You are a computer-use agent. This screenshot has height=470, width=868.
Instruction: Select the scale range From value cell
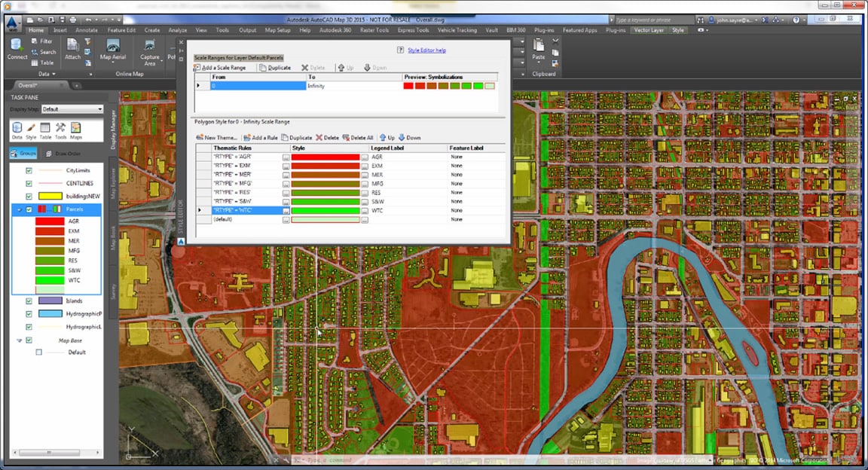[258, 86]
